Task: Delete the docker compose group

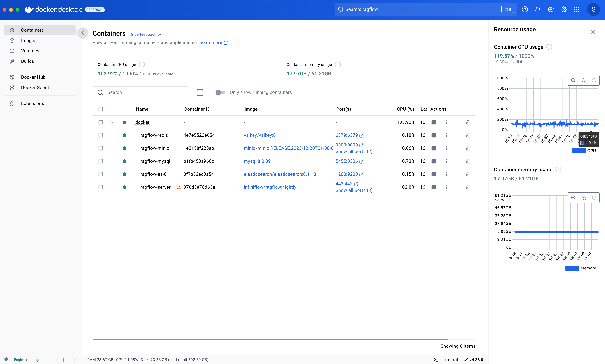Action: click(x=468, y=122)
